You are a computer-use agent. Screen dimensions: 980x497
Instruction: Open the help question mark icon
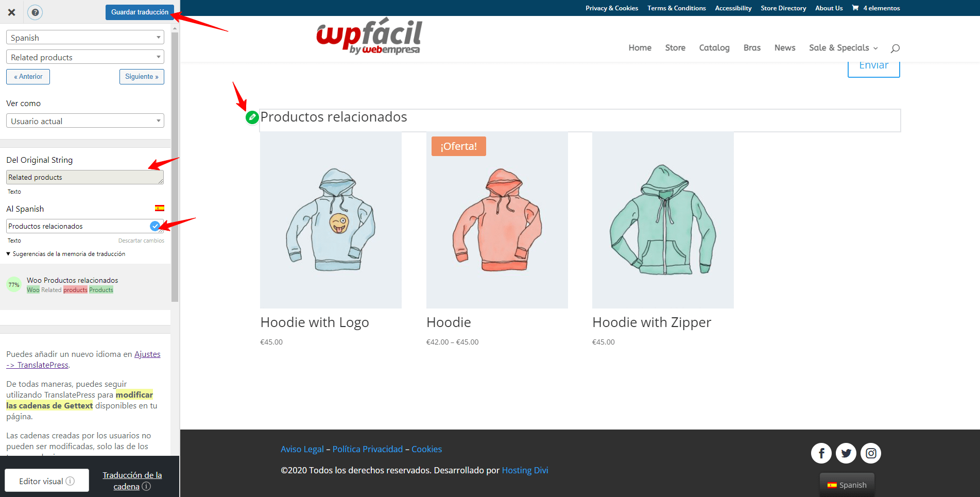pos(35,12)
